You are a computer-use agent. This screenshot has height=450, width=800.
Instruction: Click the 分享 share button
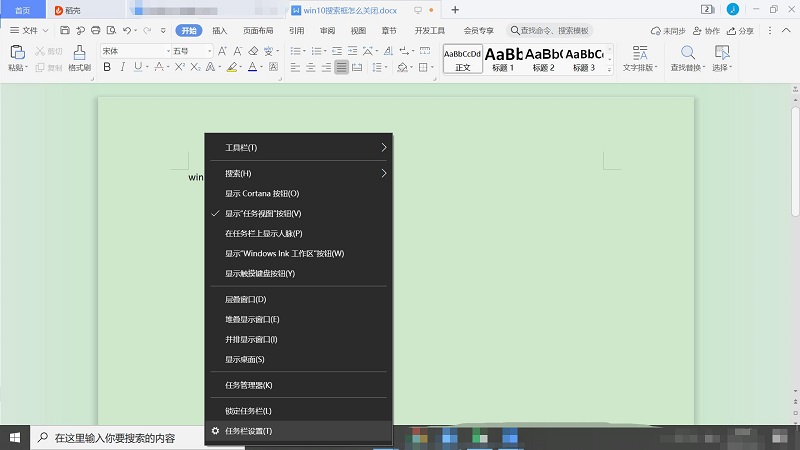coord(741,31)
